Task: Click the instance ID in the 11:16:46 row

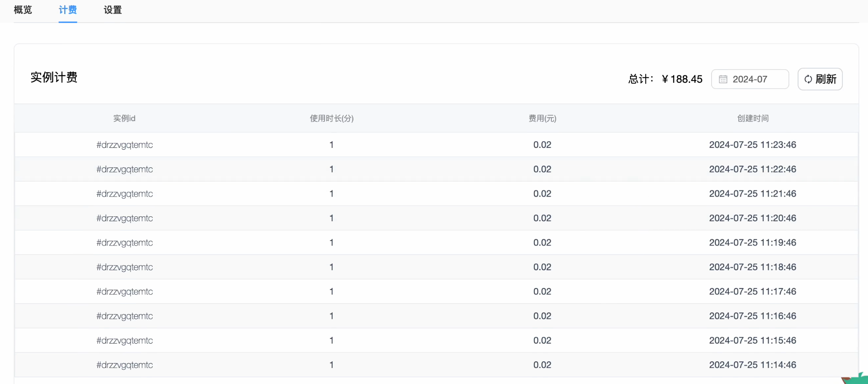Action: coord(124,316)
